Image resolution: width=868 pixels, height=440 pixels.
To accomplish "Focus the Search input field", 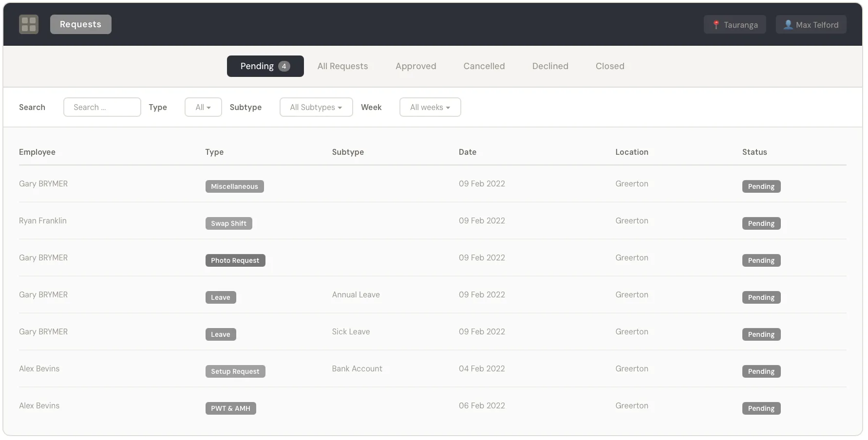I will (102, 107).
